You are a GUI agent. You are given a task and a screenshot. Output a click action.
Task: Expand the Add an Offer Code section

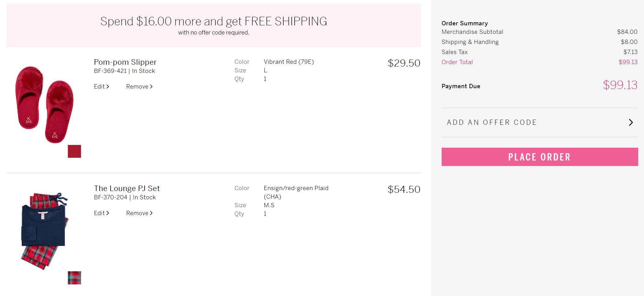[x=491, y=122]
